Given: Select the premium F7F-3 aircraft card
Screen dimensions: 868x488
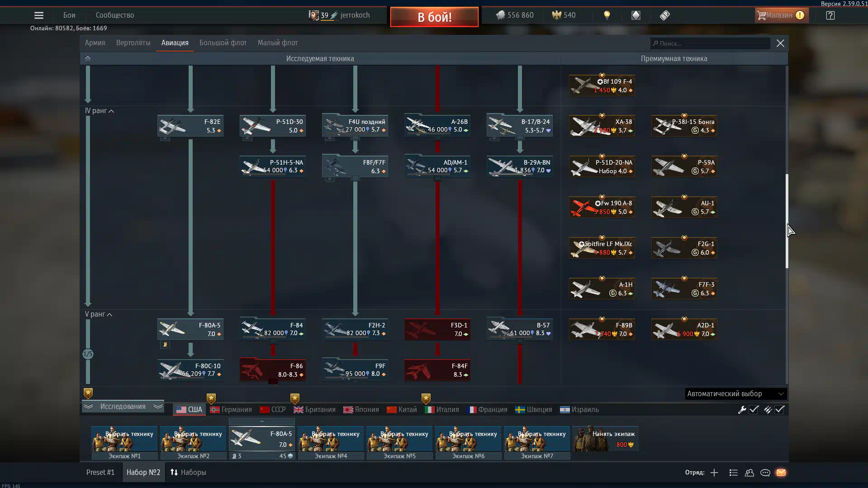Looking at the screenshot, I should point(684,289).
